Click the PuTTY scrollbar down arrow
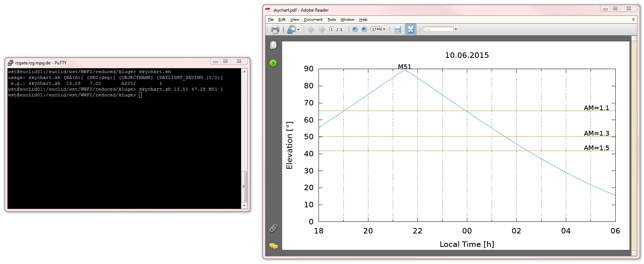 (244, 206)
